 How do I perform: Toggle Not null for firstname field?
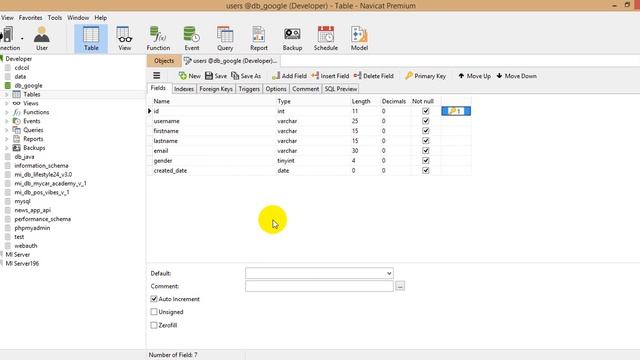point(426,131)
